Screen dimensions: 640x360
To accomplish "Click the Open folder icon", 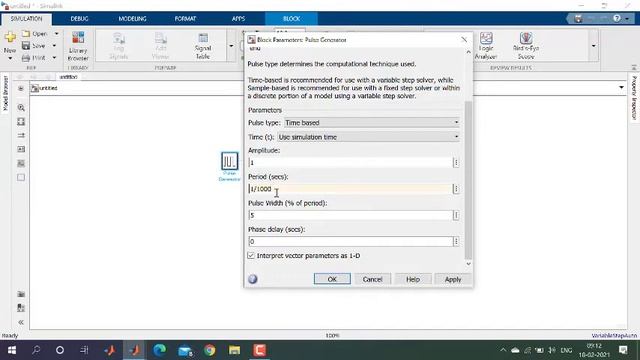I will 26,33.
